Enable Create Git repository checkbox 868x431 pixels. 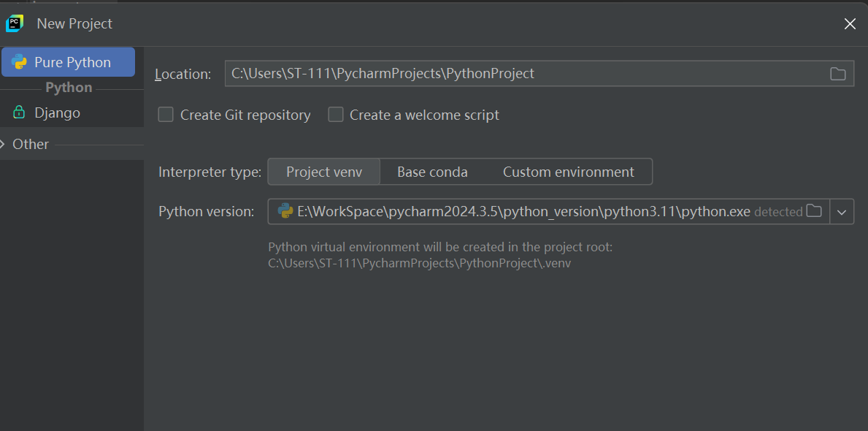[166, 115]
